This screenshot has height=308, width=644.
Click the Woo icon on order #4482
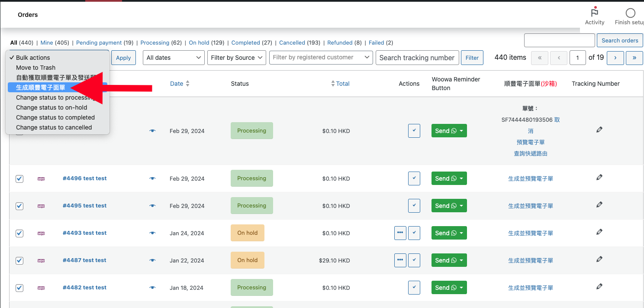pyautogui.click(x=41, y=288)
